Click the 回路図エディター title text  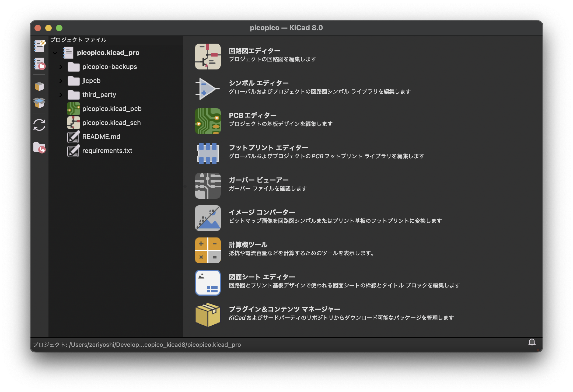tap(255, 51)
